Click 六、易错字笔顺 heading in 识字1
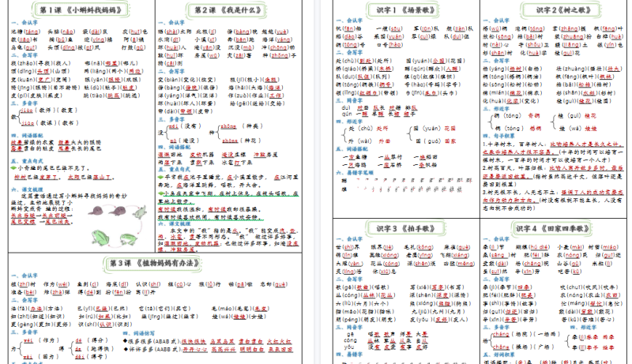This screenshot has height=364, width=632. tap(356, 171)
